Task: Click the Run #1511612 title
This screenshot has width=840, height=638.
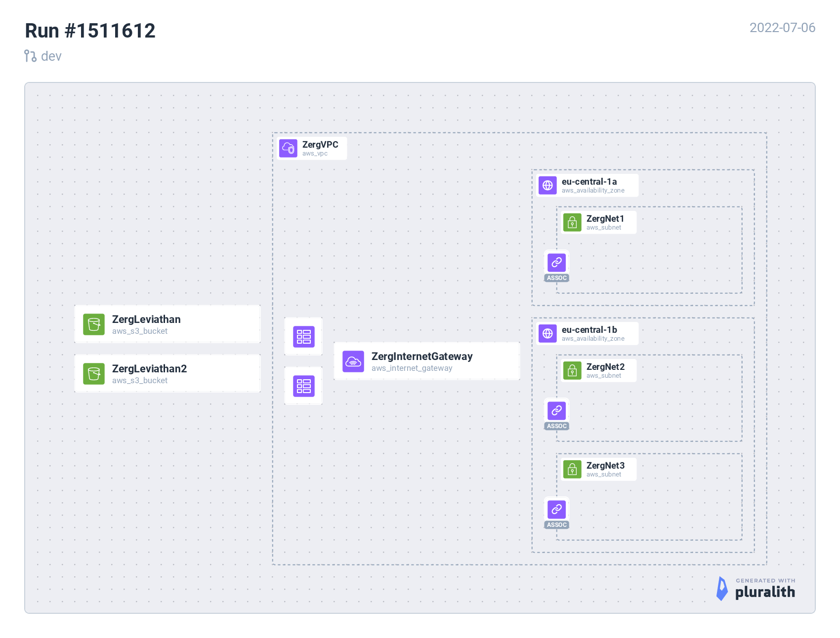Action: click(x=90, y=31)
